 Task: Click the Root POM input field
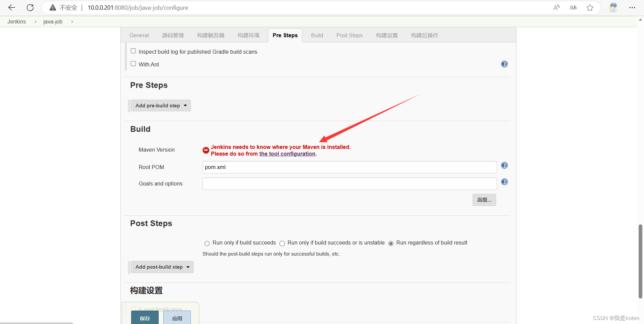pyautogui.click(x=350, y=167)
